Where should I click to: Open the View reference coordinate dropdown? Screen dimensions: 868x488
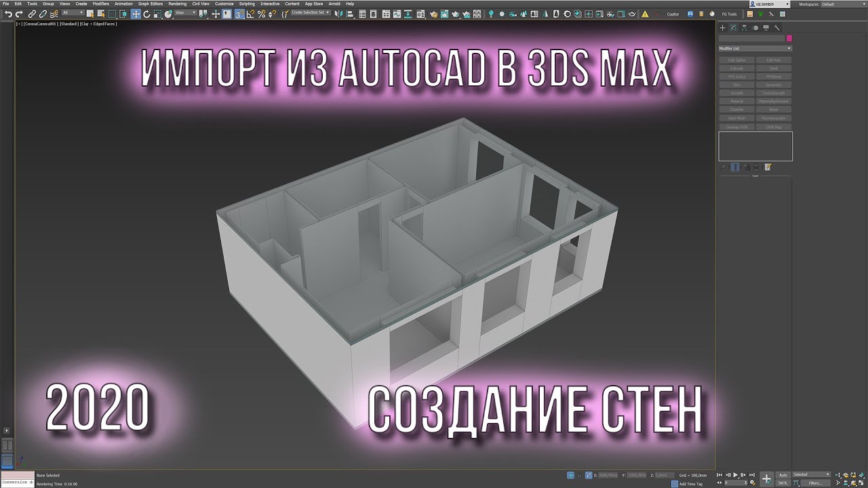point(186,13)
